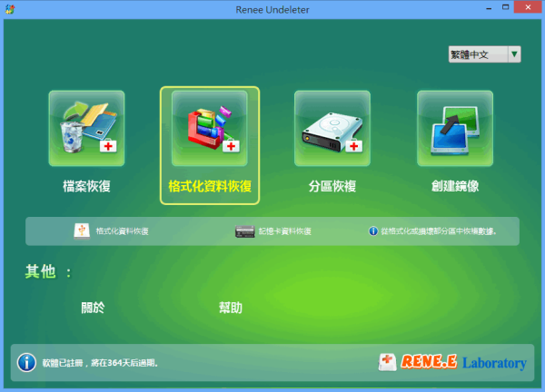Maximize the Renee Undeleter window

(x=505, y=7)
